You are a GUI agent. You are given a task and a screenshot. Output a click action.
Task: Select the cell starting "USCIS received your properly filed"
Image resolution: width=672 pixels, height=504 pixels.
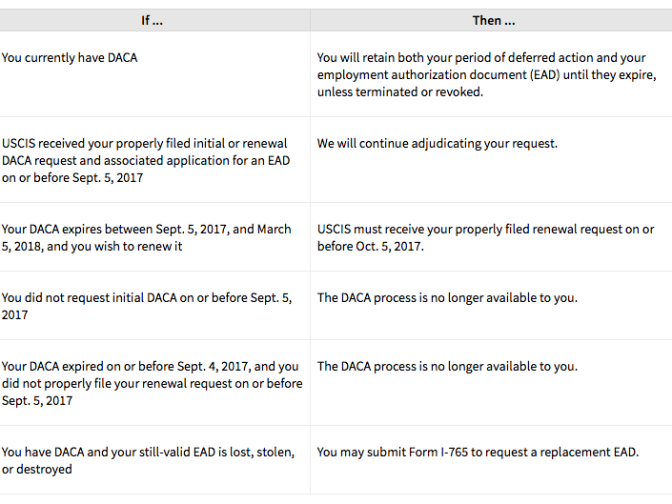(x=147, y=160)
